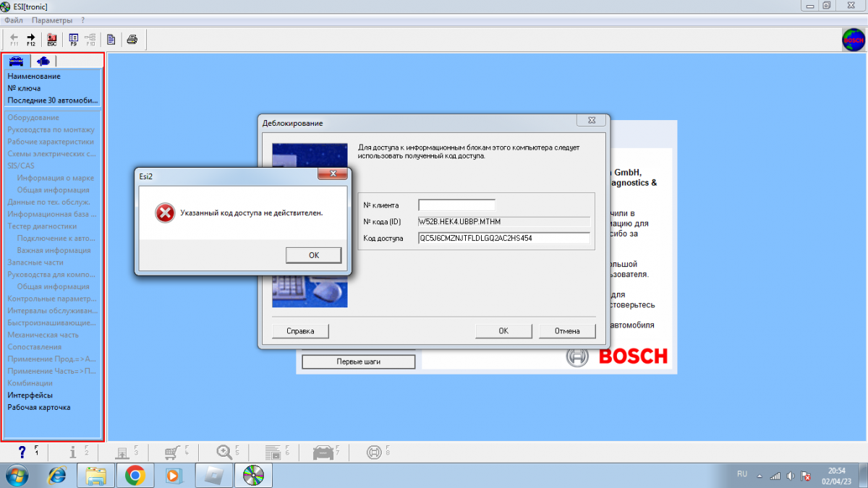This screenshot has height=488, width=868.
Task: Select Тестер диагностики item
Action: pos(42,226)
